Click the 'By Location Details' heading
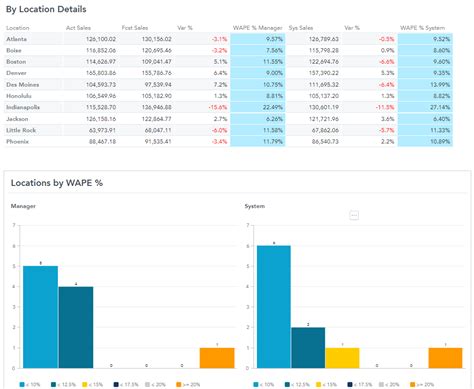 [46, 9]
